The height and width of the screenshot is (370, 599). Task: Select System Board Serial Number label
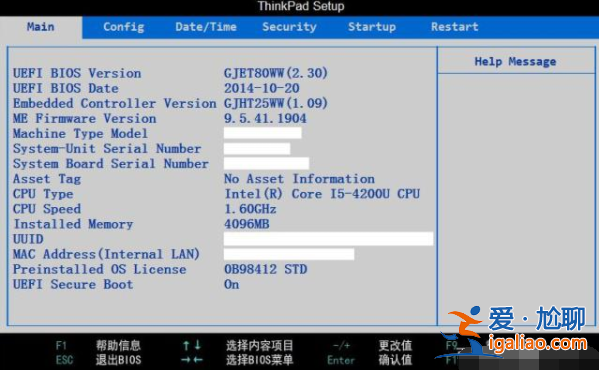[111, 163]
